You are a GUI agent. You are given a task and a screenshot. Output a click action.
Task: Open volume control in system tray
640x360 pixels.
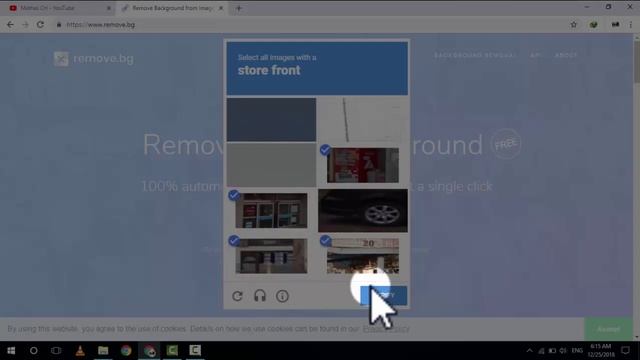tap(563, 351)
